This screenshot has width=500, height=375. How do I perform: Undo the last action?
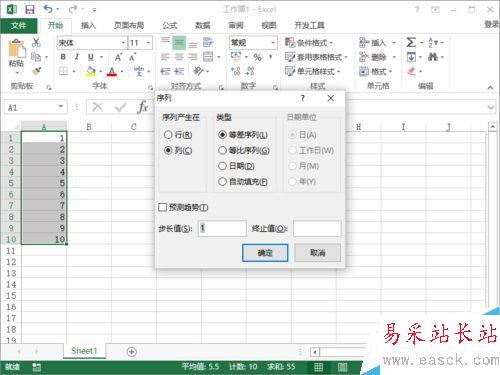coord(48,9)
